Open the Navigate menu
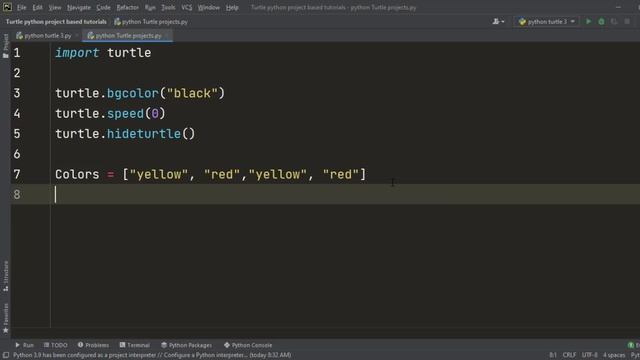The height and width of the screenshot is (360, 640). pos(79,7)
